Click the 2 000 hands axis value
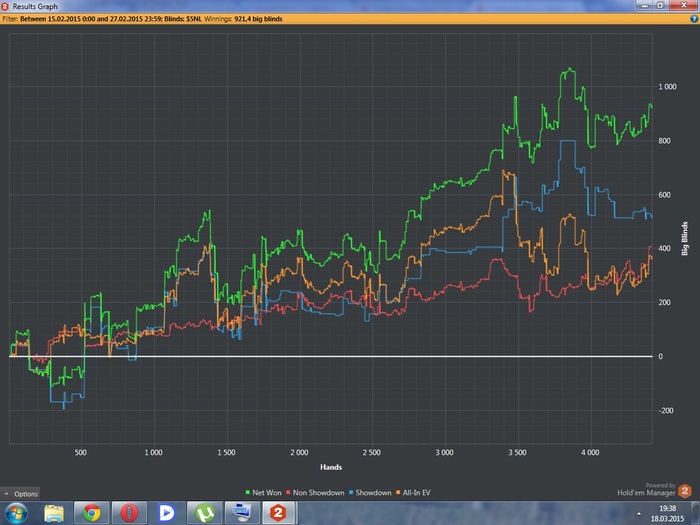The image size is (700, 525). (299, 452)
